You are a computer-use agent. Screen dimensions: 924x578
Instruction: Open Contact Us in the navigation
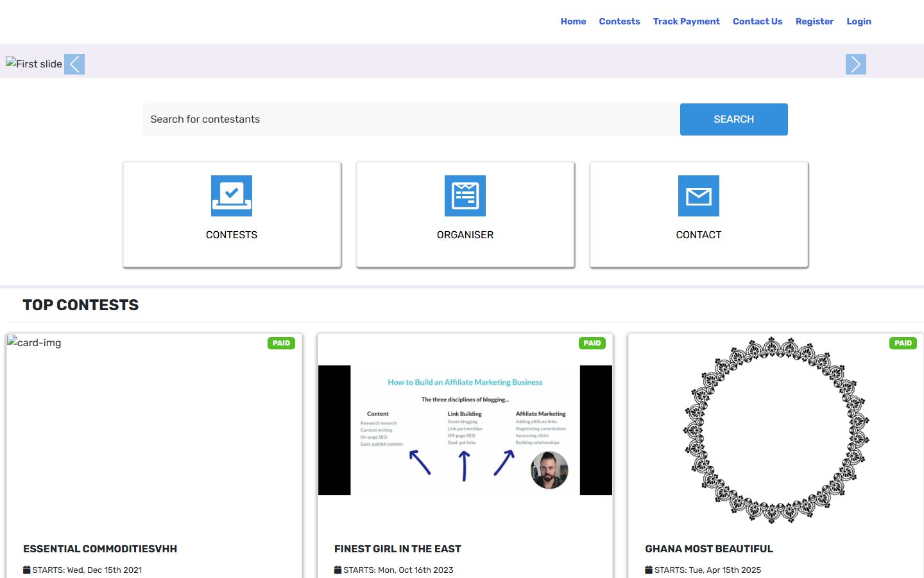point(758,21)
